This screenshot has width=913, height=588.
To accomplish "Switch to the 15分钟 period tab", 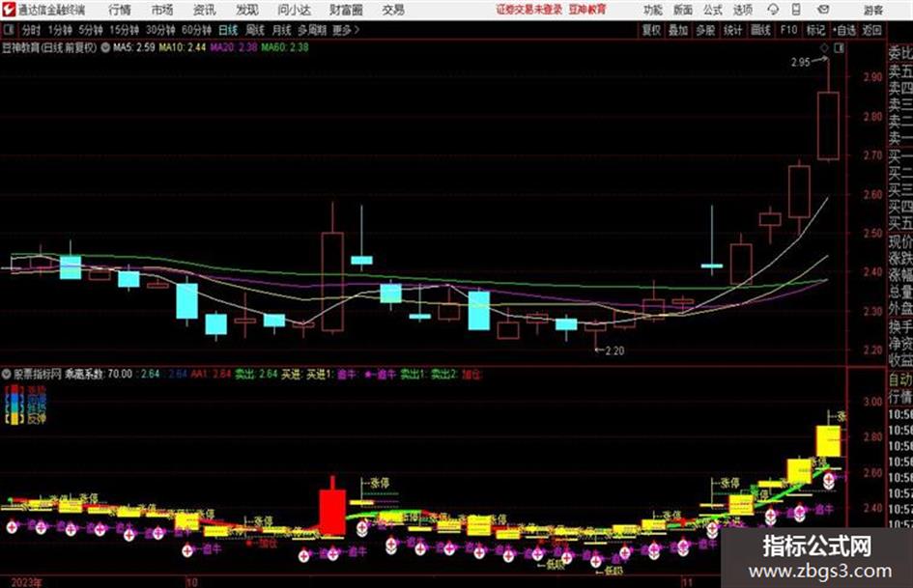I will pyautogui.click(x=124, y=30).
